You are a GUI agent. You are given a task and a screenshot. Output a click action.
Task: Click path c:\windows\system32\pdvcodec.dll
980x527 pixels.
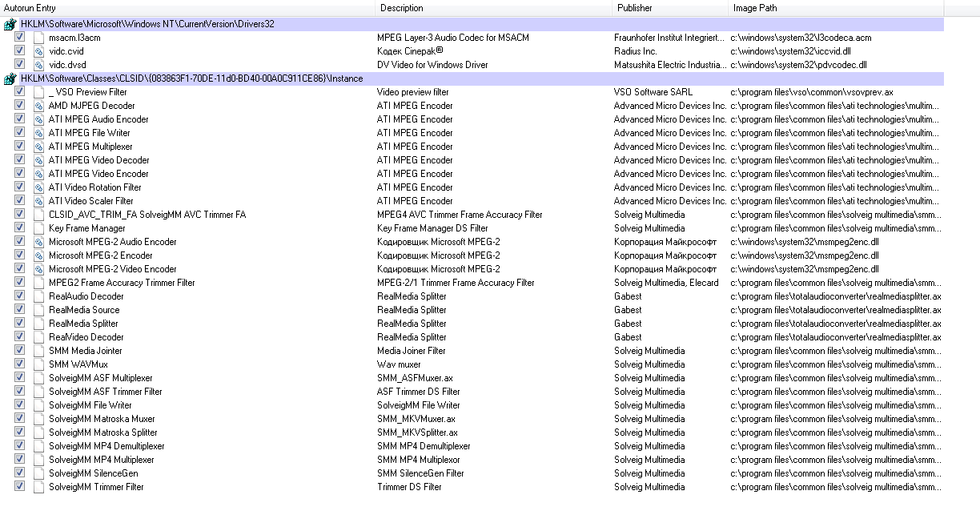(x=799, y=65)
